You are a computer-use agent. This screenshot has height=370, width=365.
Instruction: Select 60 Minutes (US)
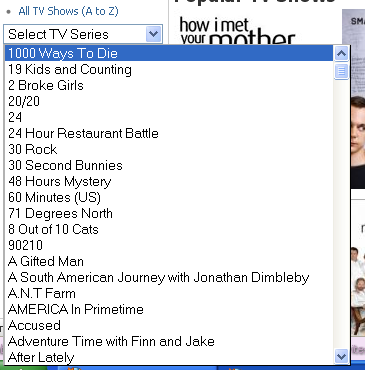[x=169, y=197]
